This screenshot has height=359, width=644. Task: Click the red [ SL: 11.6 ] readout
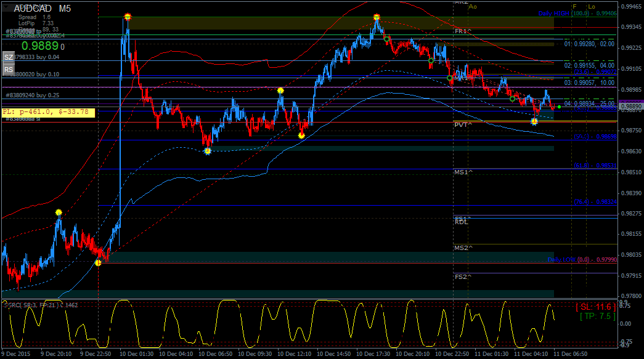pos(595,307)
